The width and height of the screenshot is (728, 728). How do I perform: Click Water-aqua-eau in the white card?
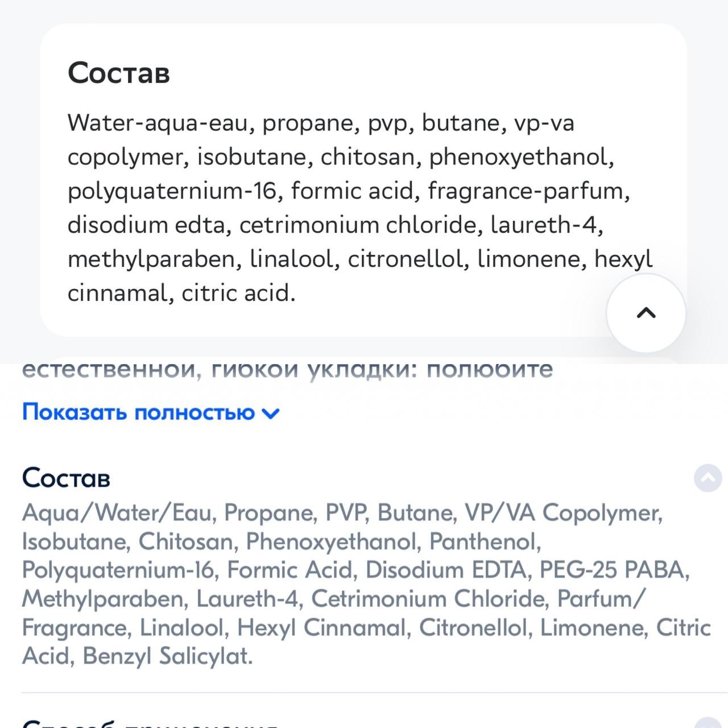point(161,123)
